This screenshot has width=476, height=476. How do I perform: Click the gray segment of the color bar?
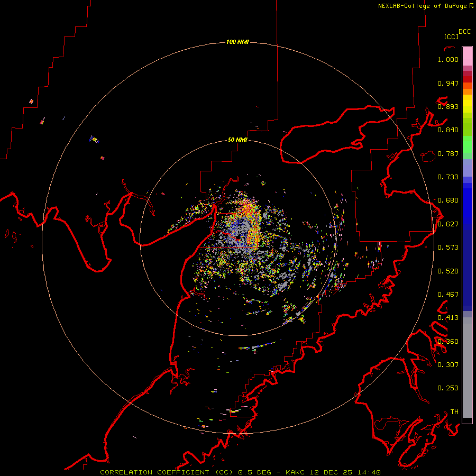467,368
